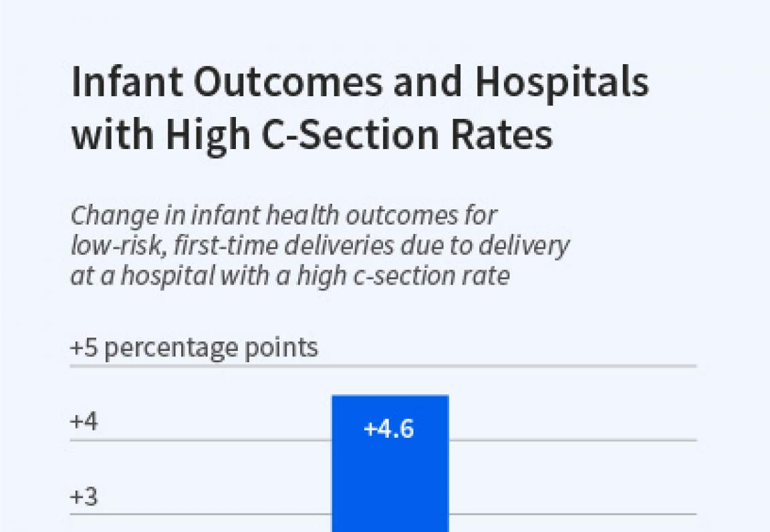770x532 pixels.
Task: Click the +3 gridline left of the bar
Action: [x=201, y=514]
